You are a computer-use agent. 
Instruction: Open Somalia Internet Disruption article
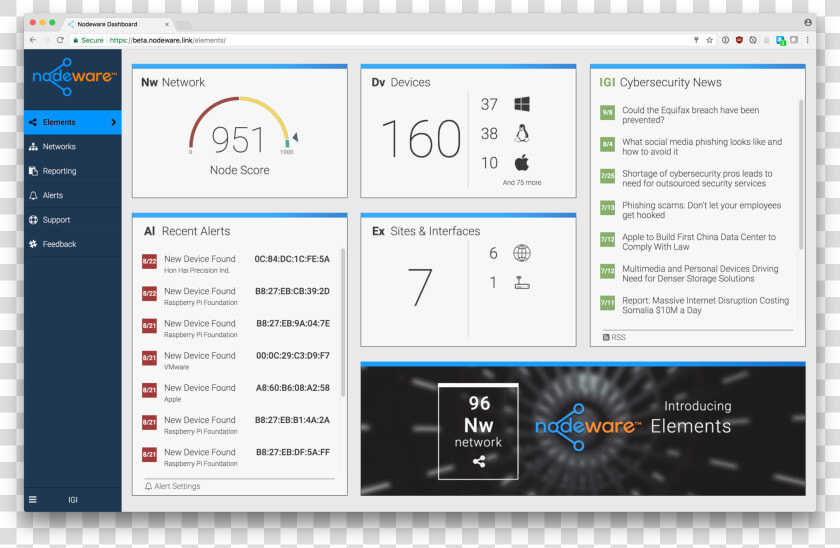point(706,305)
